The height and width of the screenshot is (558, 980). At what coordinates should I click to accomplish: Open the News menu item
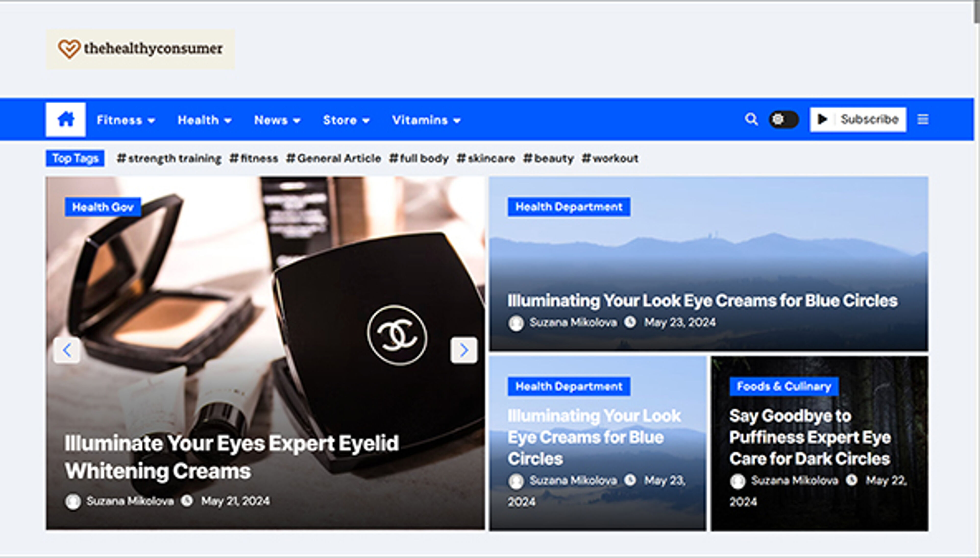(x=277, y=120)
